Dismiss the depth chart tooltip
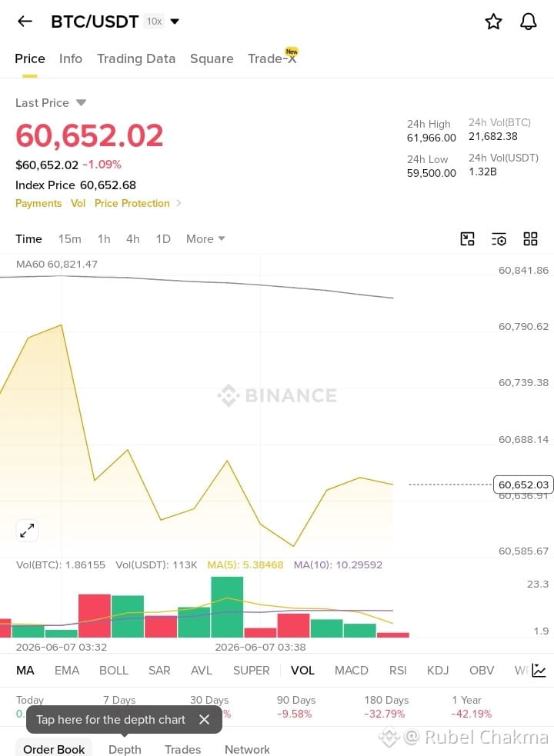This screenshot has width=554, height=756. pos(204,719)
